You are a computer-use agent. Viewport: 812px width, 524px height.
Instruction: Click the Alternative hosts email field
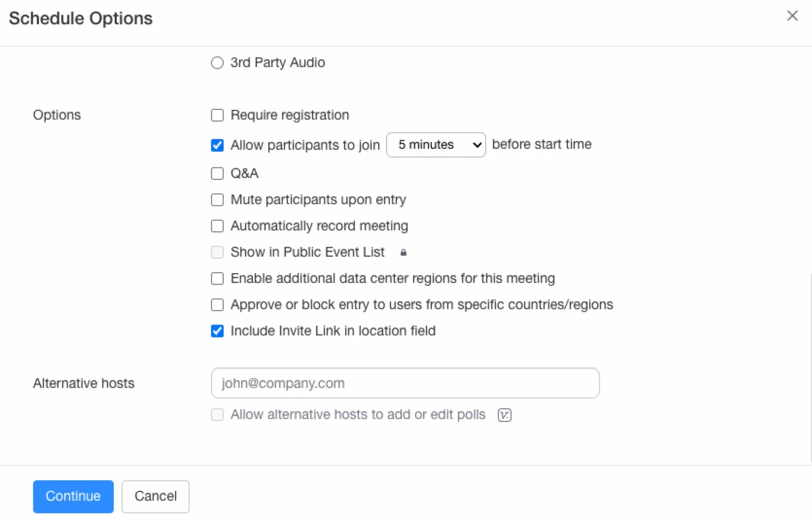[x=405, y=383]
